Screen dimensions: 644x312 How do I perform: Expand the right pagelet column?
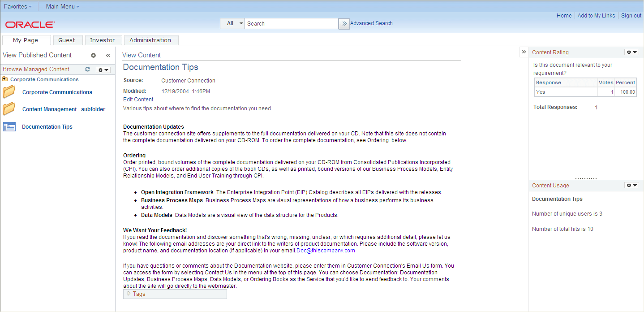pos(524,52)
